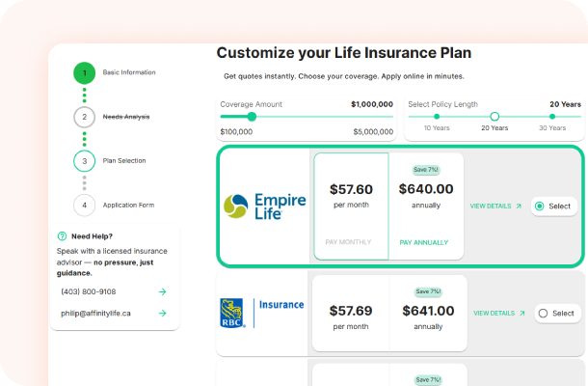Image resolution: width=588 pixels, height=386 pixels.
Task: Open View Details for Empire Life
Action: pos(495,206)
